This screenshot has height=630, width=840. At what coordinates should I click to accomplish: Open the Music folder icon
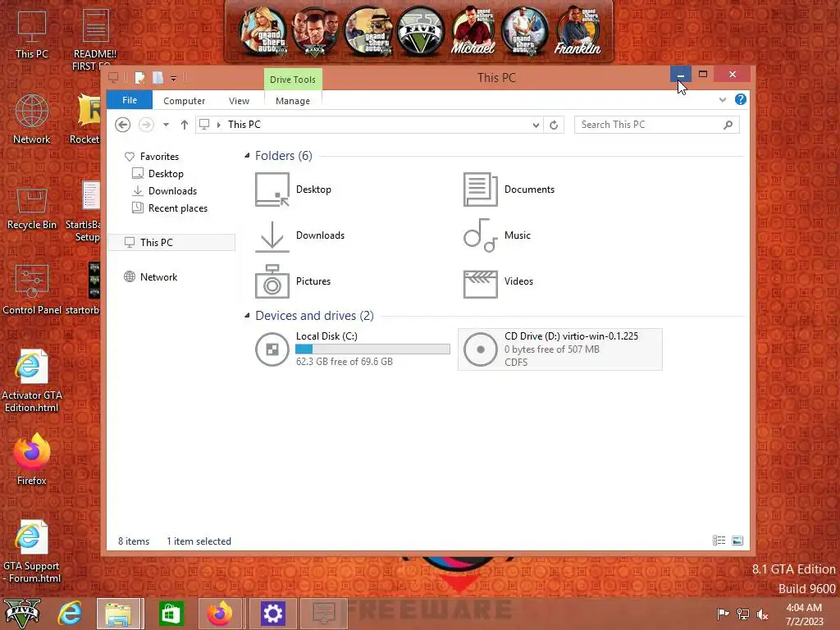tap(480, 235)
